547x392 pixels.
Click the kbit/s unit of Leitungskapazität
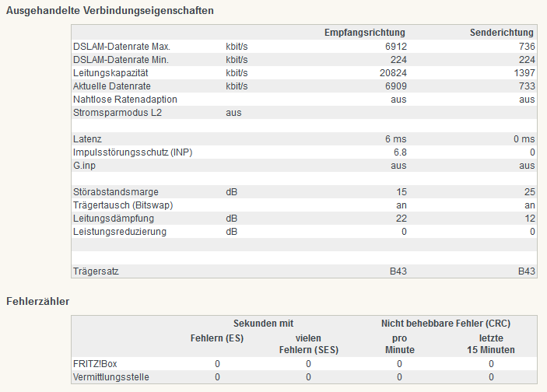pyautogui.click(x=237, y=73)
